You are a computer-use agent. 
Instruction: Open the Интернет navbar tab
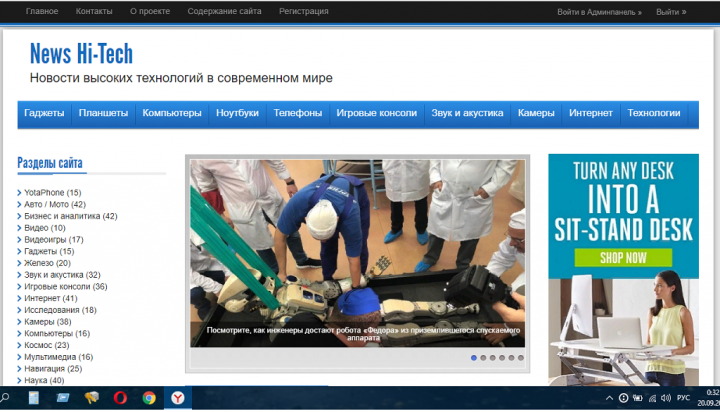(x=591, y=113)
